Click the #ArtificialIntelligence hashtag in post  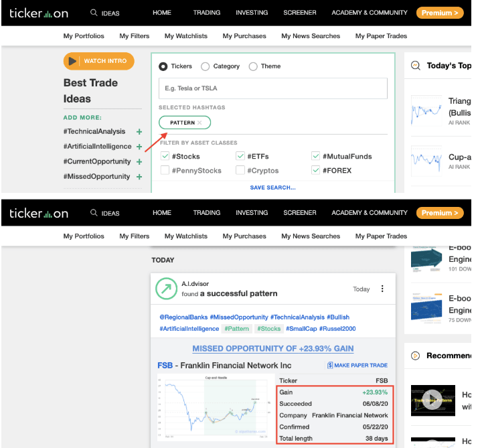(x=189, y=329)
